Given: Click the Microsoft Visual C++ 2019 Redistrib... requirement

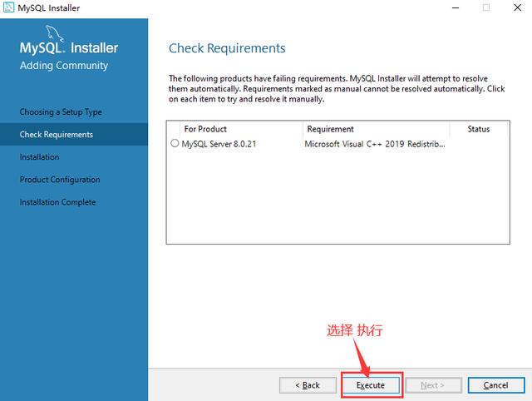Looking at the screenshot, I should pos(375,144).
